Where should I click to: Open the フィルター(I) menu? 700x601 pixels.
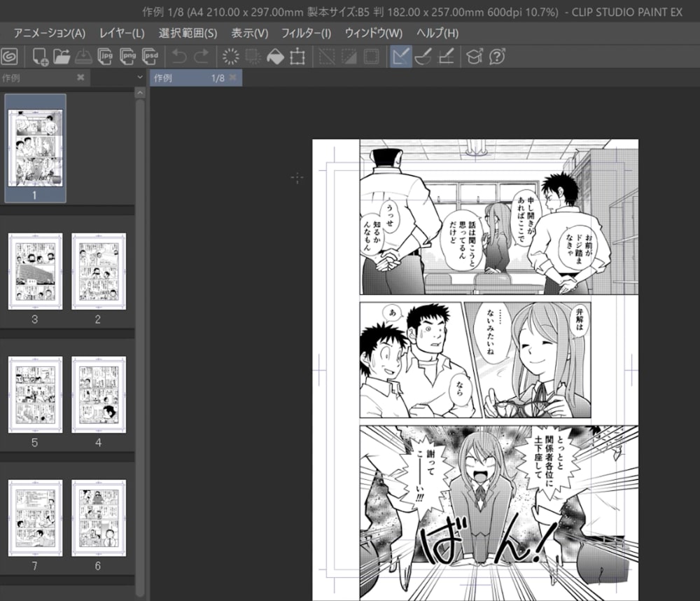(x=307, y=33)
